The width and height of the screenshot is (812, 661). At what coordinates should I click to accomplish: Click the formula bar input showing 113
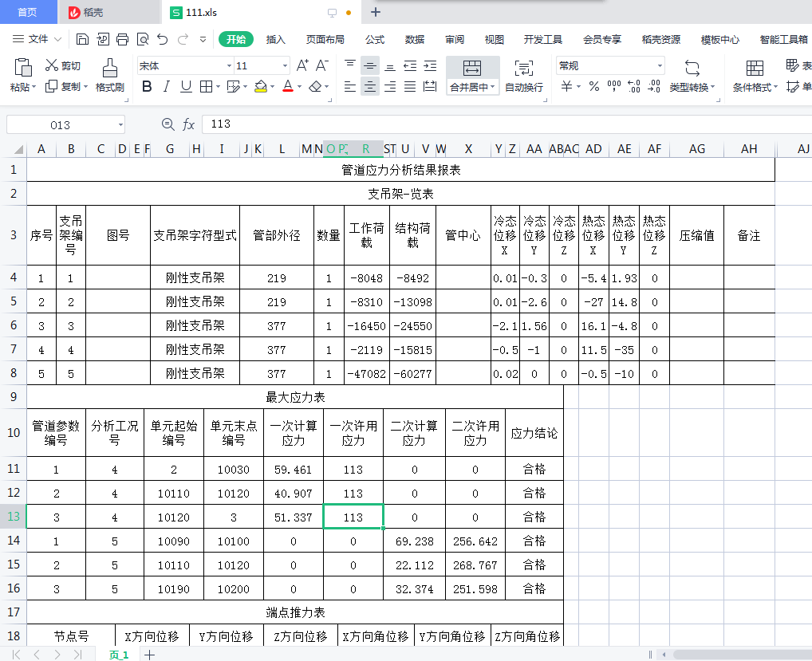click(x=479, y=124)
